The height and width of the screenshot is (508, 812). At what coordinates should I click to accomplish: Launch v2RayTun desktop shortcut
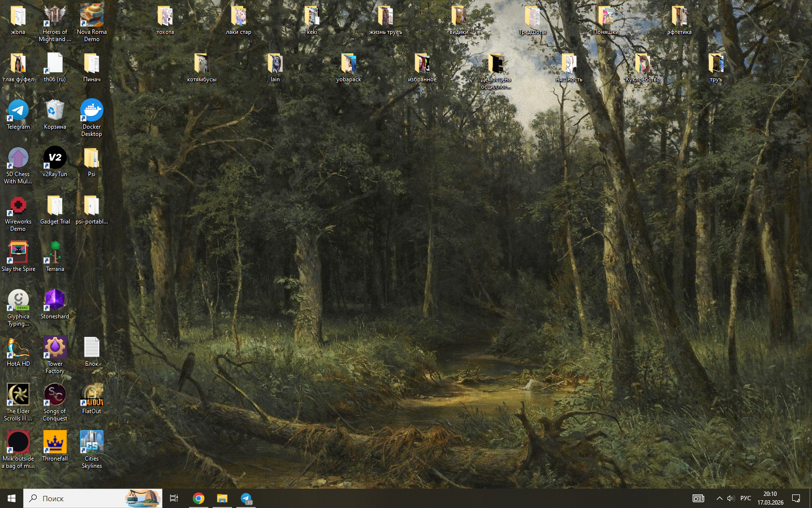(x=55, y=162)
